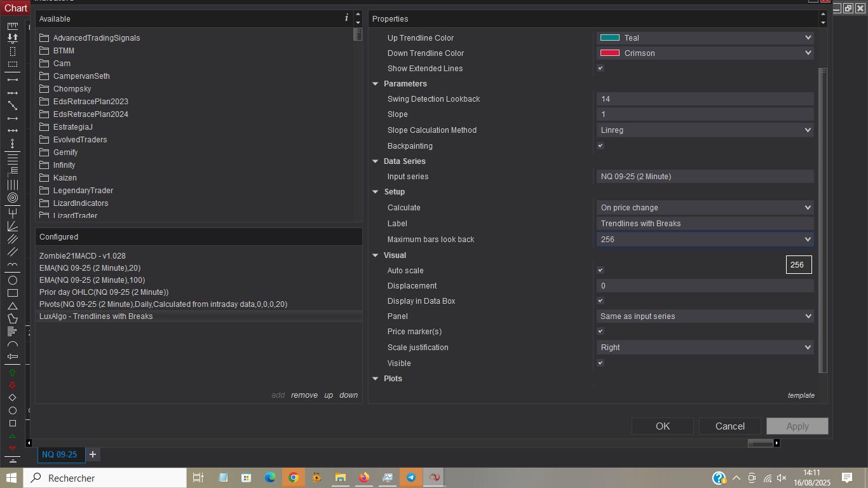Toggle the Backpainting checkbox

coord(600,146)
